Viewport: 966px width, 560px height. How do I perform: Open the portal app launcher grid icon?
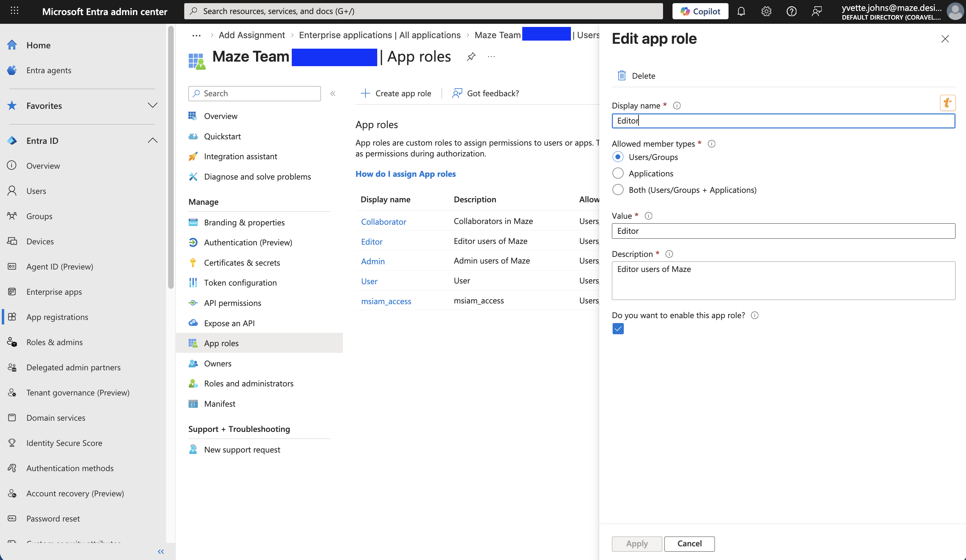click(14, 11)
